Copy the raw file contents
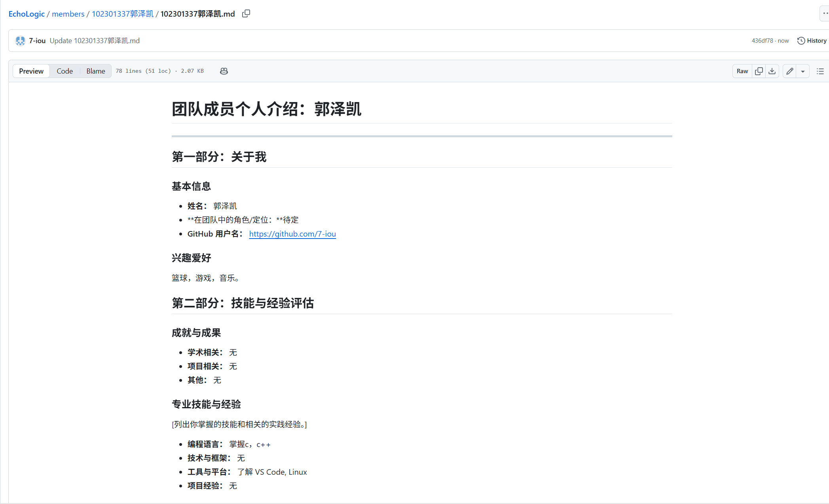The height and width of the screenshot is (504, 829). (x=759, y=71)
